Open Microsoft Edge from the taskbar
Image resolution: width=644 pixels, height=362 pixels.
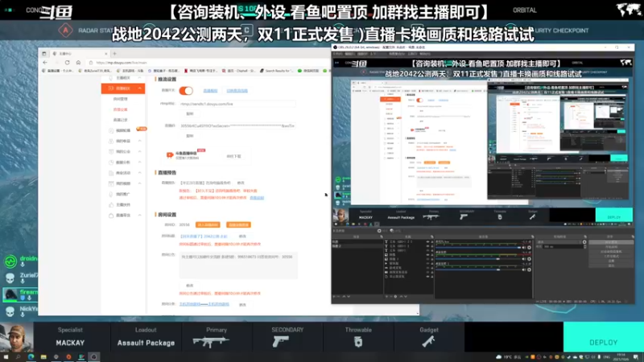[31, 357]
